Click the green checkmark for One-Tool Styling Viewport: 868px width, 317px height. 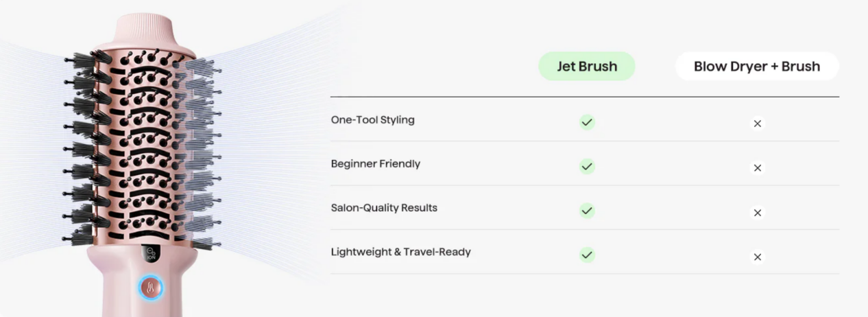tap(587, 123)
